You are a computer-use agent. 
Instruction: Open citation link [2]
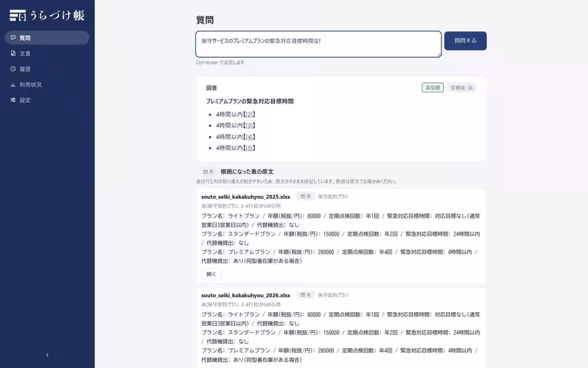coord(249,114)
